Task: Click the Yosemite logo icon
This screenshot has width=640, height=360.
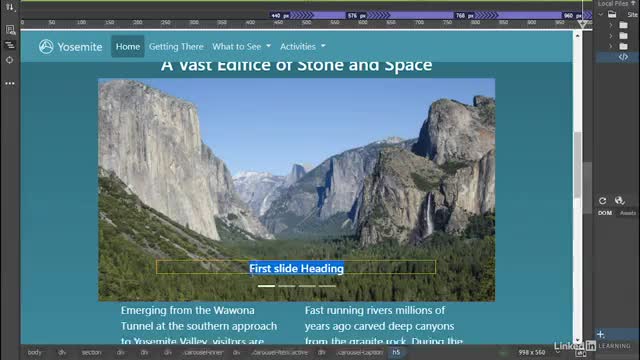Action: 46,47
